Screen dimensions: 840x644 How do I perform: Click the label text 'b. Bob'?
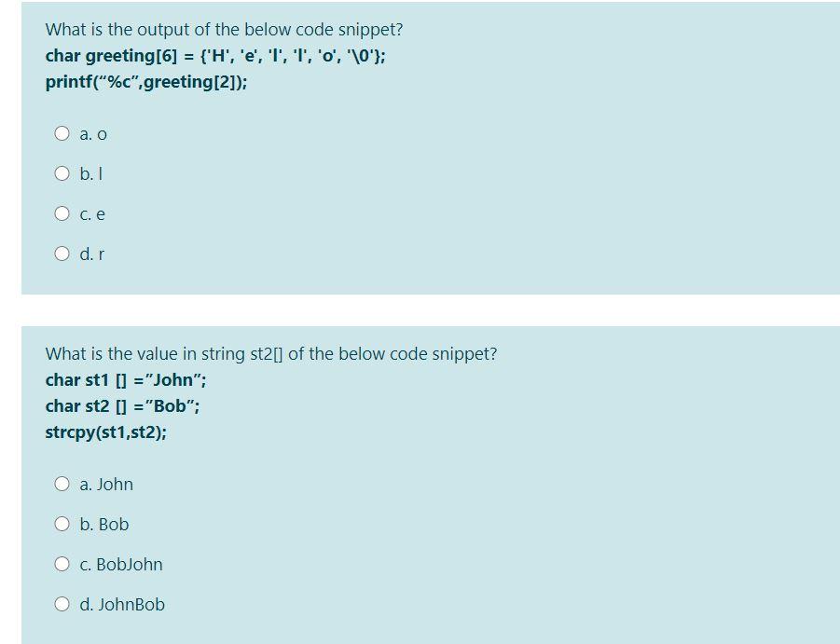click(103, 524)
